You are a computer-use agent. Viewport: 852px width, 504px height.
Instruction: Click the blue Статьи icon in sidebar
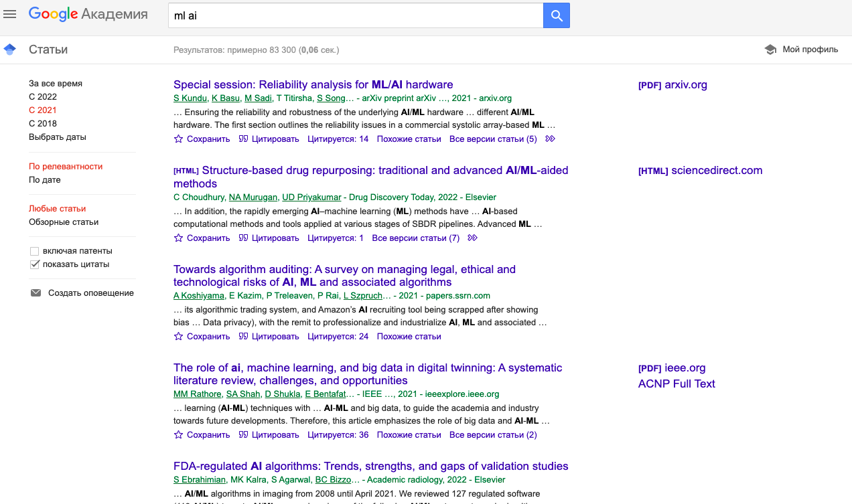click(x=9, y=50)
